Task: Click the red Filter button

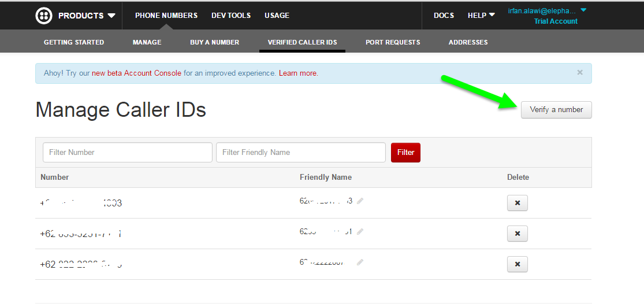Action: pyautogui.click(x=406, y=153)
